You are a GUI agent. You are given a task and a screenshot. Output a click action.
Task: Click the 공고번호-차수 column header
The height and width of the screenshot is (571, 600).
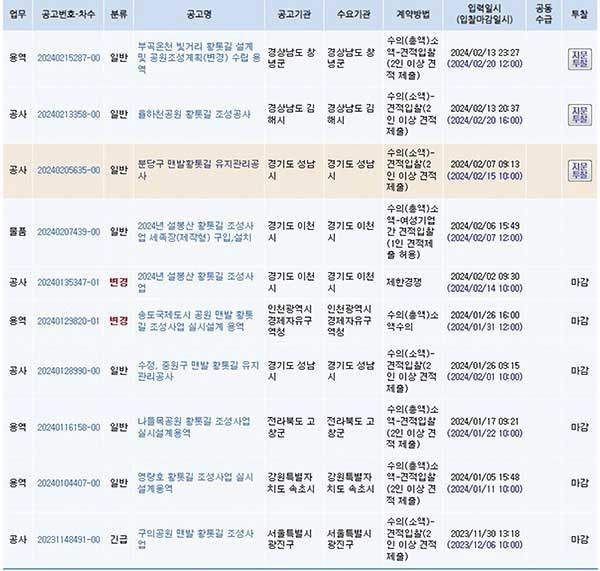68,15
